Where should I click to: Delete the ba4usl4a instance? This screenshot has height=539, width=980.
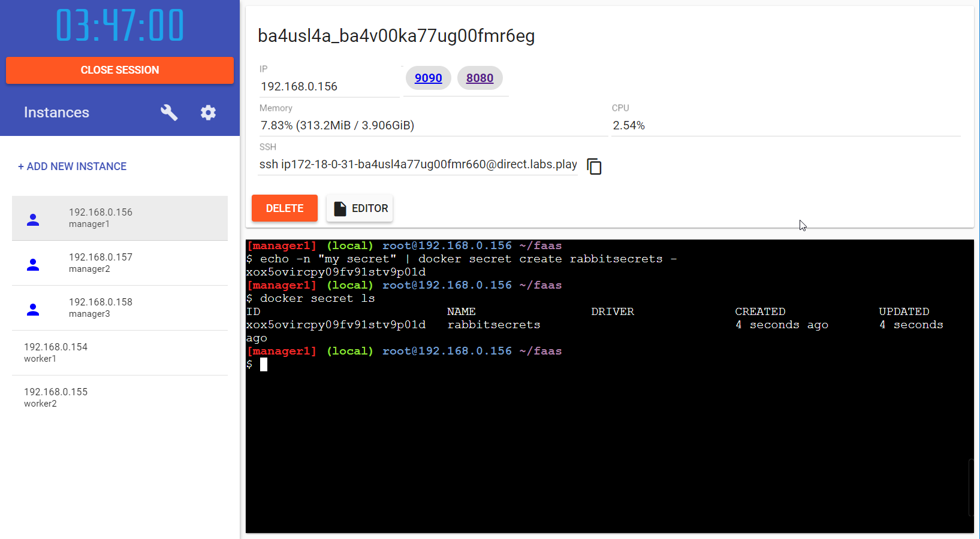point(284,208)
